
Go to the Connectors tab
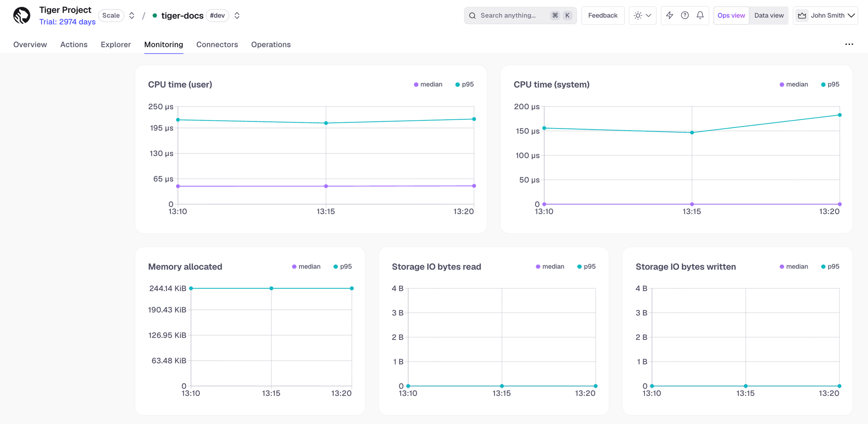(217, 45)
